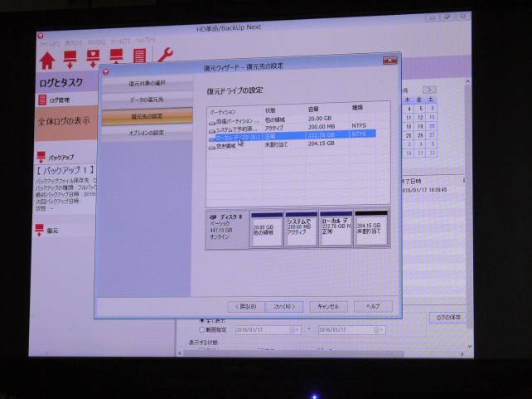This screenshot has height=399, width=532.
Task: Click the 戻る(B) back button
Action: tap(247, 307)
